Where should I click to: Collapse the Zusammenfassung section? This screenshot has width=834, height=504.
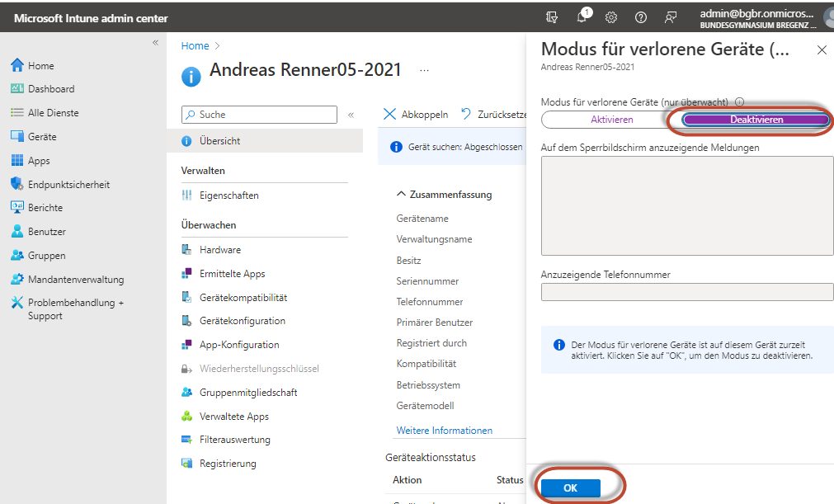(402, 195)
